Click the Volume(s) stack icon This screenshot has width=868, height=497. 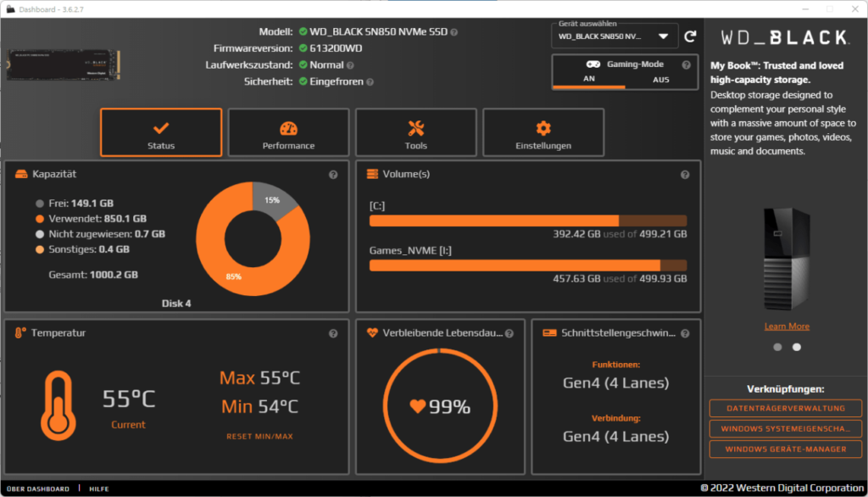pos(373,174)
